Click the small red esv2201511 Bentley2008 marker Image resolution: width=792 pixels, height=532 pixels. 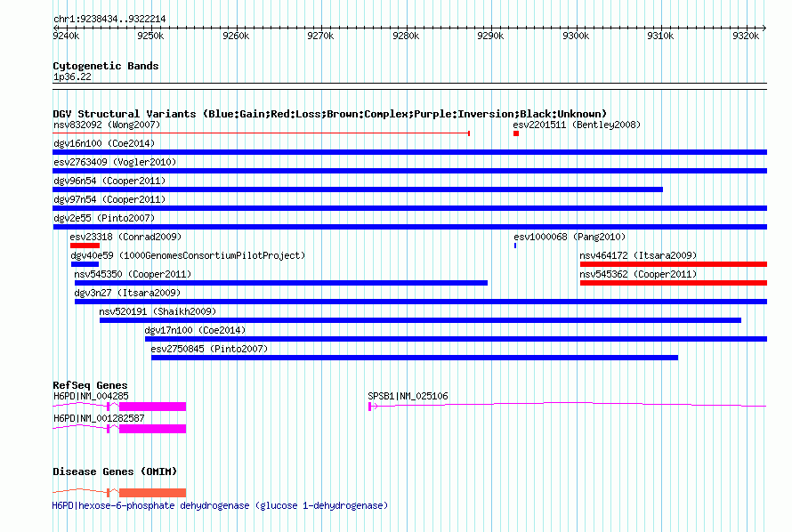[x=516, y=133]
